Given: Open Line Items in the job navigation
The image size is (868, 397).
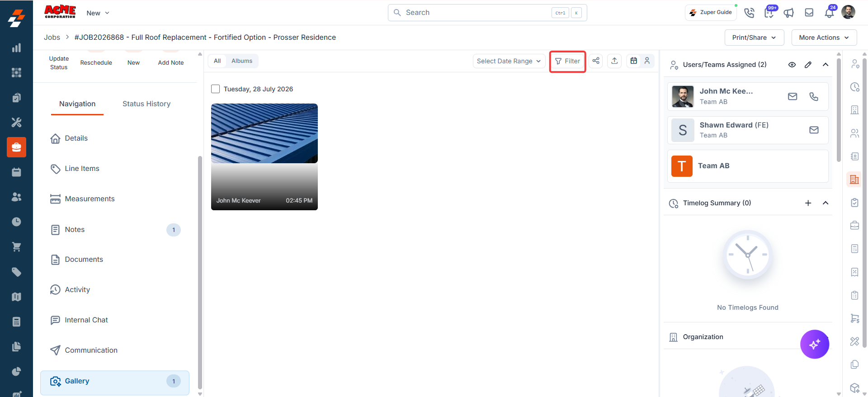Looking at the screenshot, I should tap(115, 169).
